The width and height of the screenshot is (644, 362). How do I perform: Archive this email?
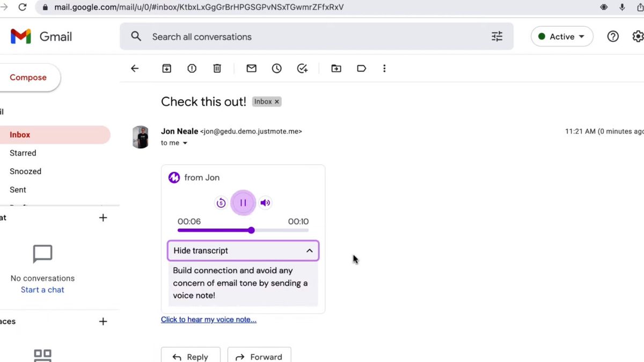click(x=167, y=69)
